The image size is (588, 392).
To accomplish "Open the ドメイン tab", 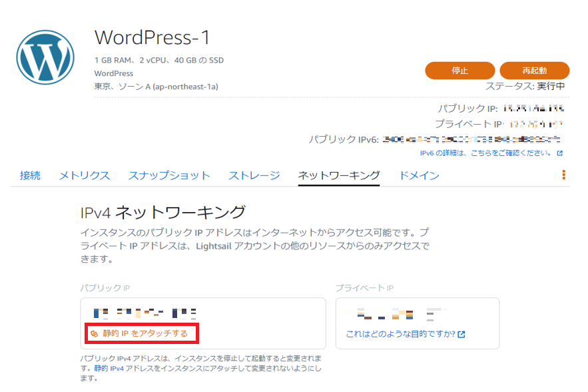I will (x=420, y=175).
